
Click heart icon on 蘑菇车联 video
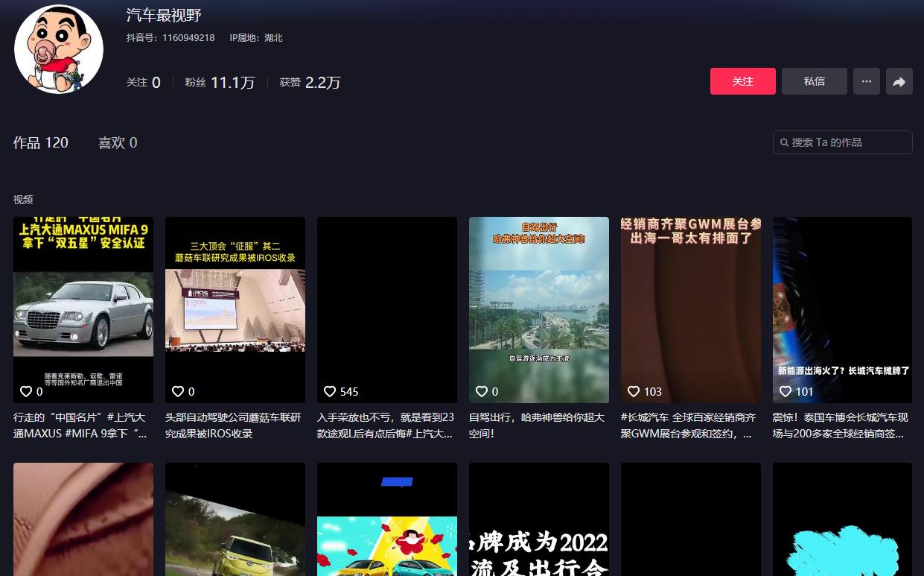click(178, 391)
